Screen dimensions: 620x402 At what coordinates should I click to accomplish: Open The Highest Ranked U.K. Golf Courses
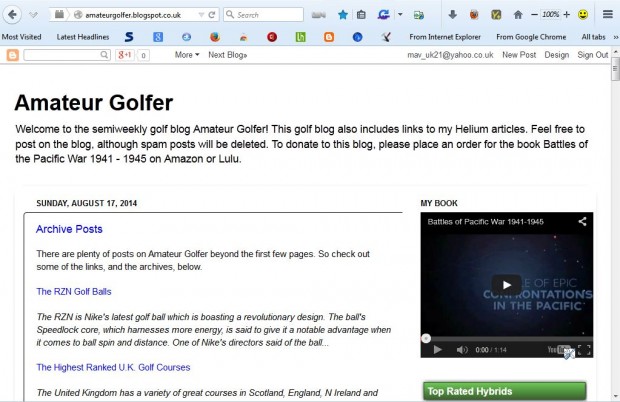pyautogui.click(x=113, y=368)
